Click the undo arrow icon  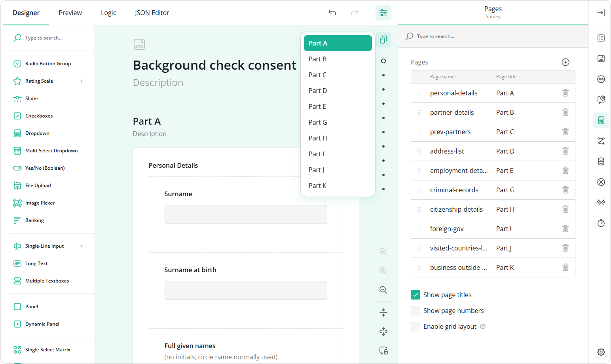[332, 13]
